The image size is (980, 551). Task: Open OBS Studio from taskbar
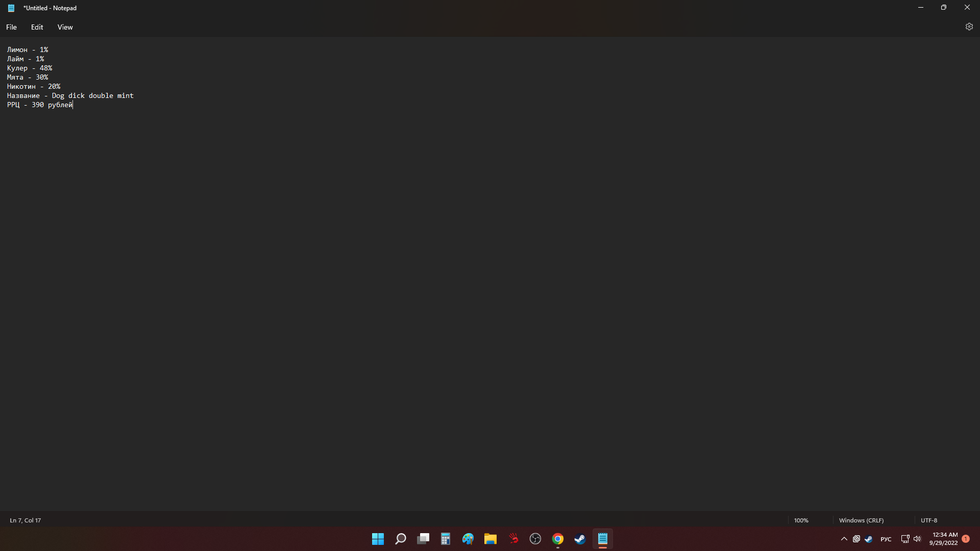tap(535, 539)
